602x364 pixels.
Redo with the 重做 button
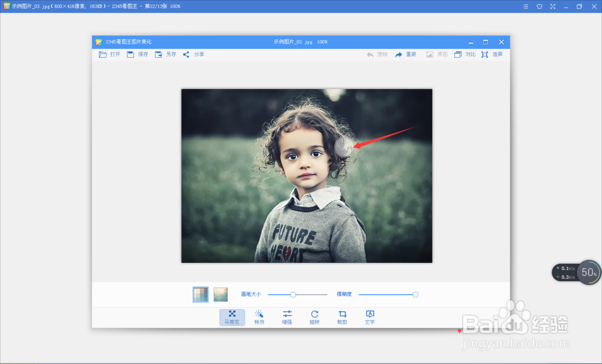(x=406, y=55)
